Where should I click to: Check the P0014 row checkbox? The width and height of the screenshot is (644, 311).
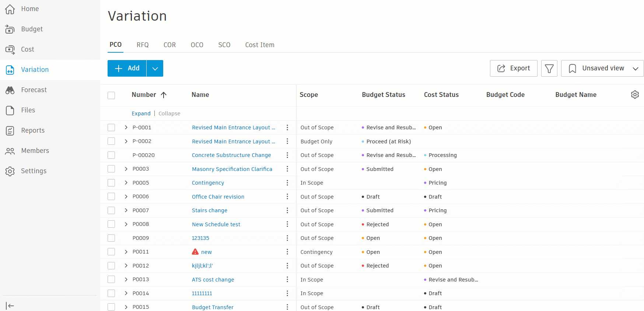click(111, 293)
